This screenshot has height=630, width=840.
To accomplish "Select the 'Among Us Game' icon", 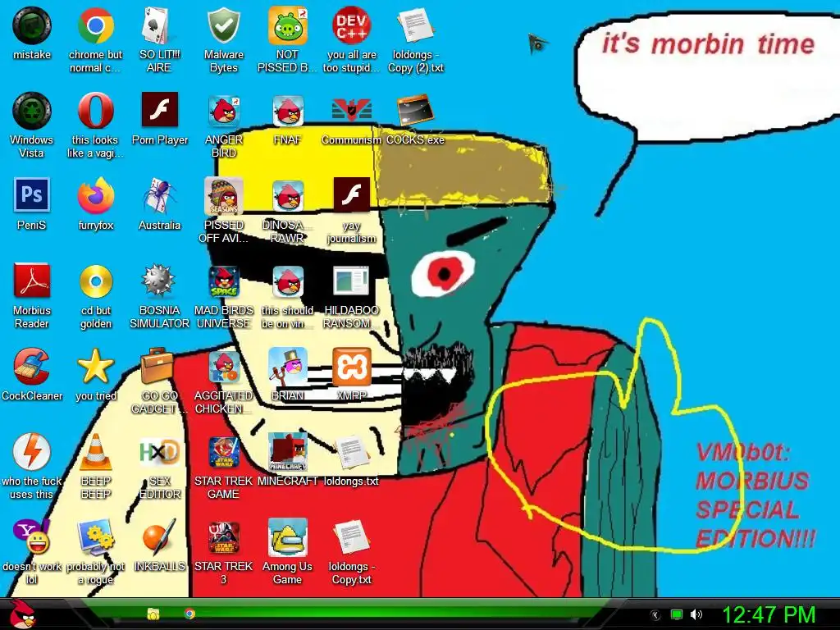I will (x=288, y=537).
